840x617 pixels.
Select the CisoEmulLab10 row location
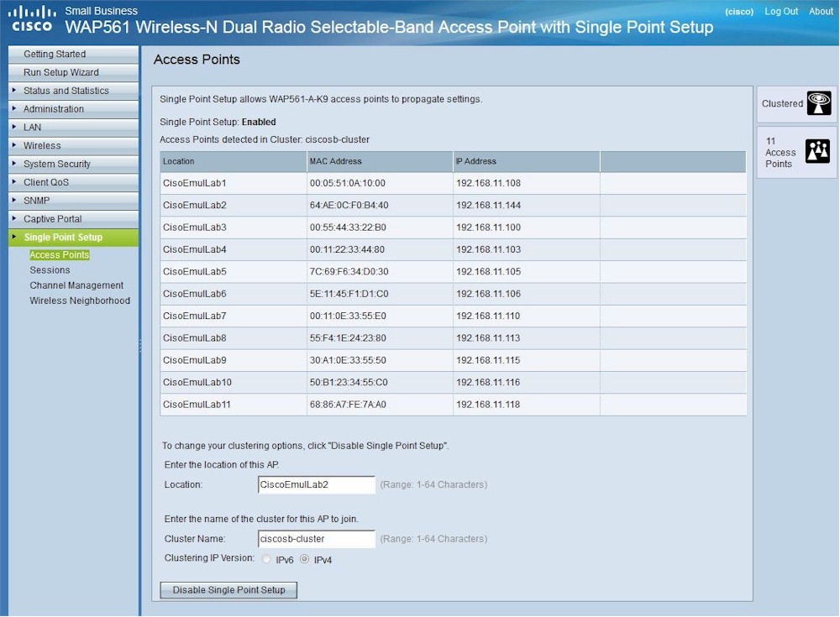click(197, 383)
